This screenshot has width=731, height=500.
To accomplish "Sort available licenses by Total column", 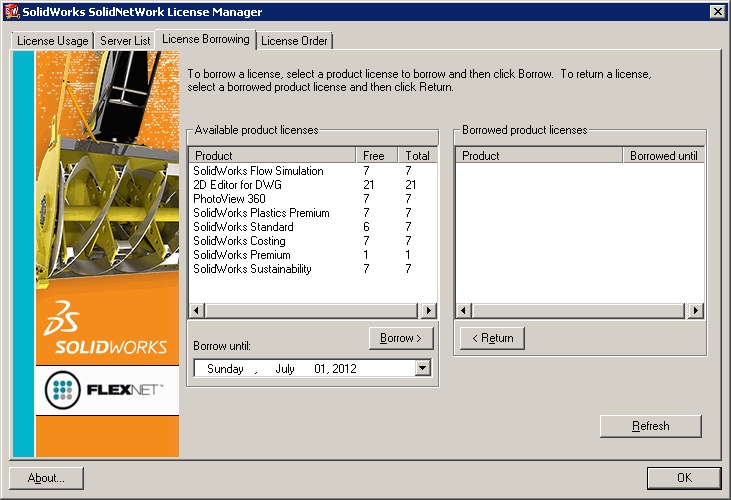I will 418,155.
